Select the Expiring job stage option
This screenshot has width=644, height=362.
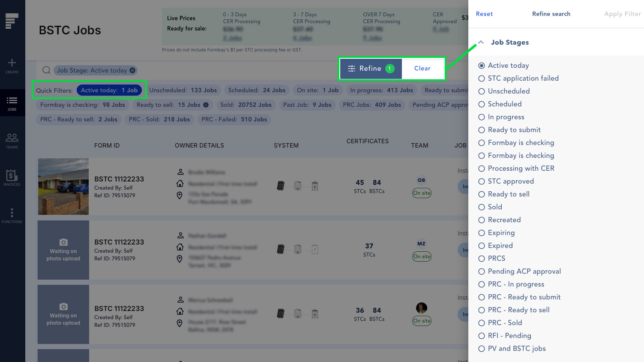pyautogui.click(x=482, y=233)
